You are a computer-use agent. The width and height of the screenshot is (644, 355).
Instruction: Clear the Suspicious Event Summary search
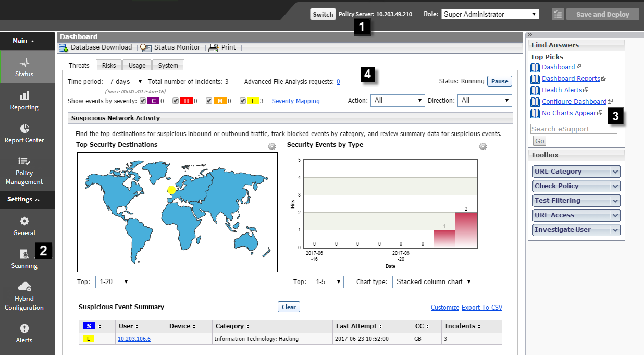[289, 307]
